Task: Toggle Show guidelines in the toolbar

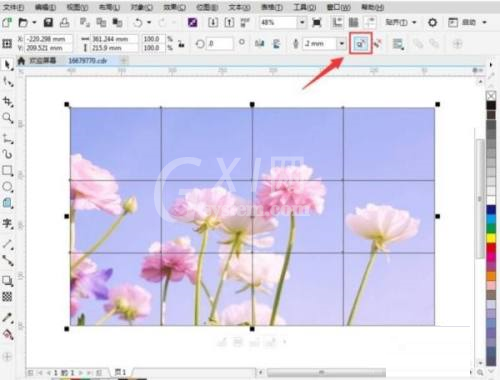Action: click(370, 23)
